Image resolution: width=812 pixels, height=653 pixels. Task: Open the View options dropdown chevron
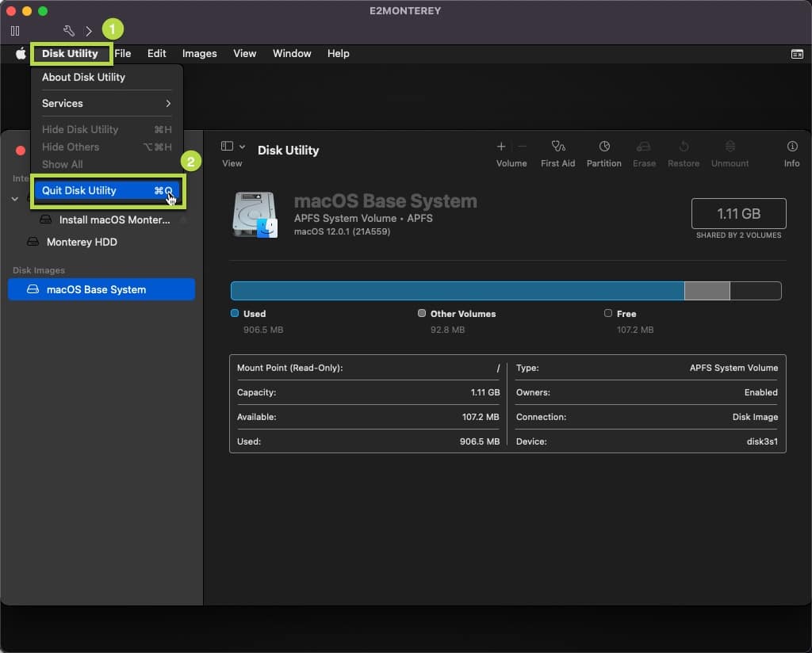tap(242, 147)
